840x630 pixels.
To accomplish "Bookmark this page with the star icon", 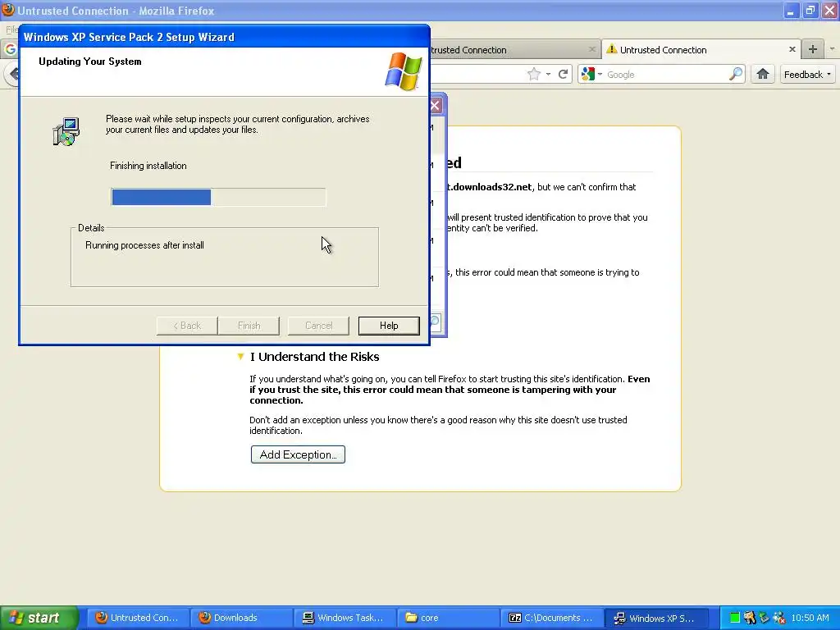I will 533,75.
